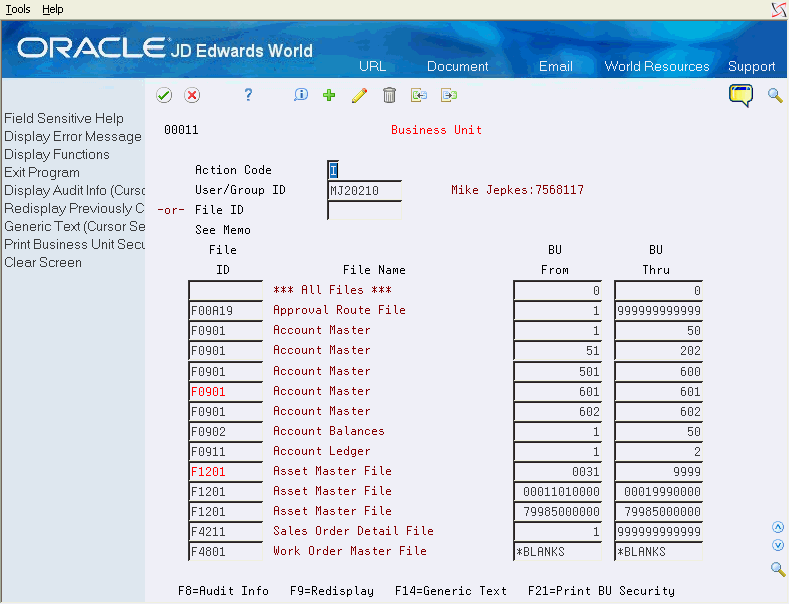This screenshot has height=604, width=789.
Task: Open the Support link
Action: [751, 66]
